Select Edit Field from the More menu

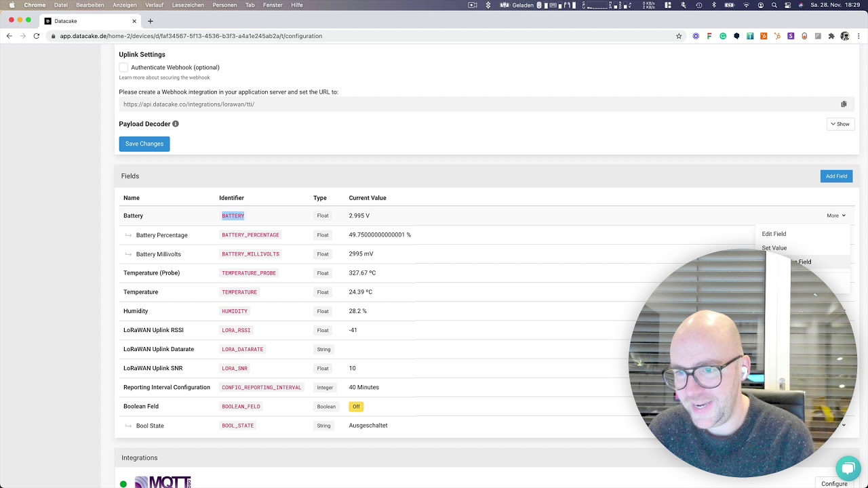click(774, 234)
